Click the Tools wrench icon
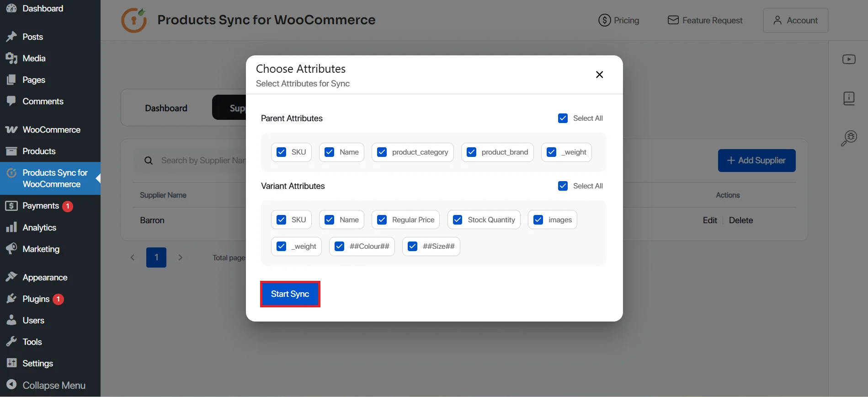868x397 pixels. [11, 342]
